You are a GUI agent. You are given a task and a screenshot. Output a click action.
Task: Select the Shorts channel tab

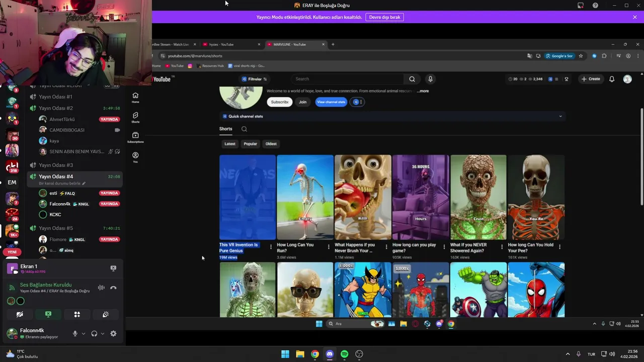(226, 129)
